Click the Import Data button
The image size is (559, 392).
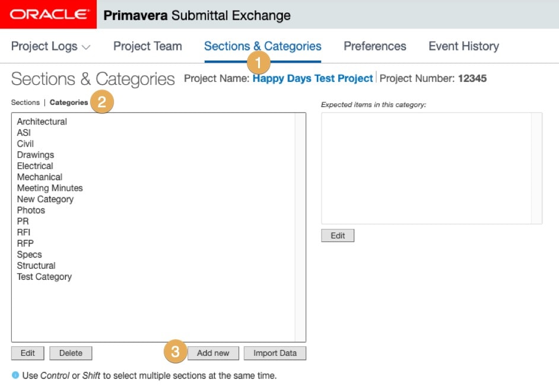pyautogui.click(x=275, y=353)
